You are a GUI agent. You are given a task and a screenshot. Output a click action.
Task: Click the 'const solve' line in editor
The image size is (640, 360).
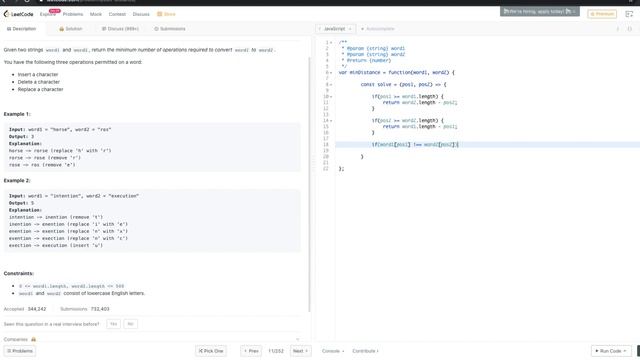[x=403, y=84]
